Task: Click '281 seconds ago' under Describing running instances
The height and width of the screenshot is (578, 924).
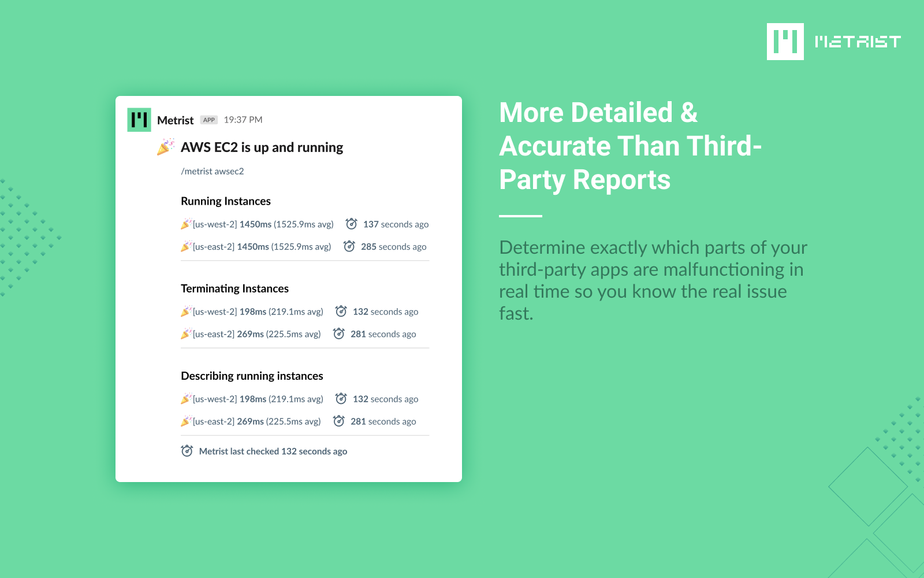Action: tap(383, 421)
